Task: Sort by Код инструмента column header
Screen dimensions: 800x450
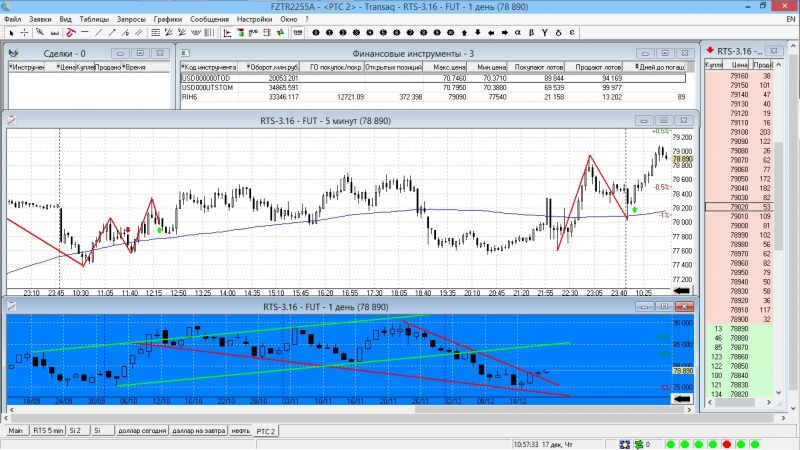Action: (209, 67)
